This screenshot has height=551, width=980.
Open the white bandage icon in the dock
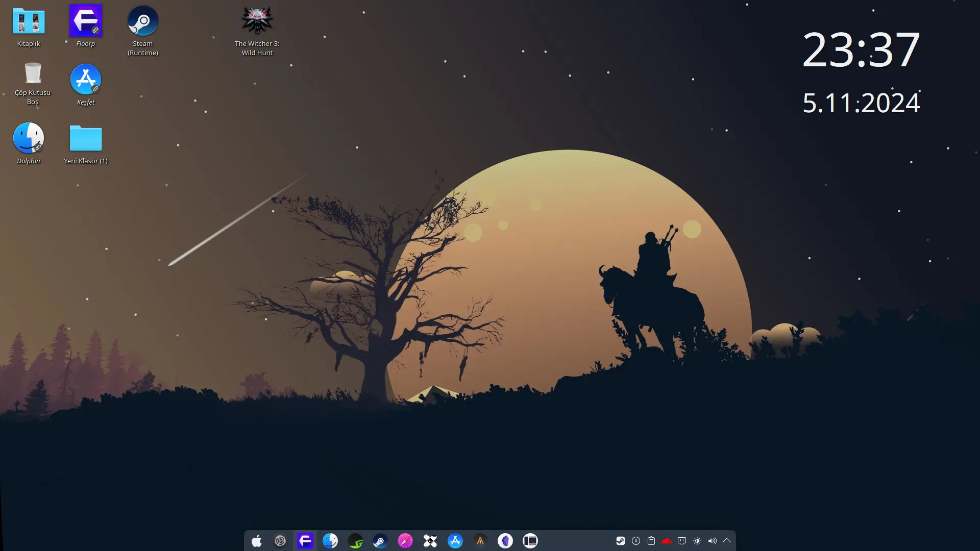[430, 541]
